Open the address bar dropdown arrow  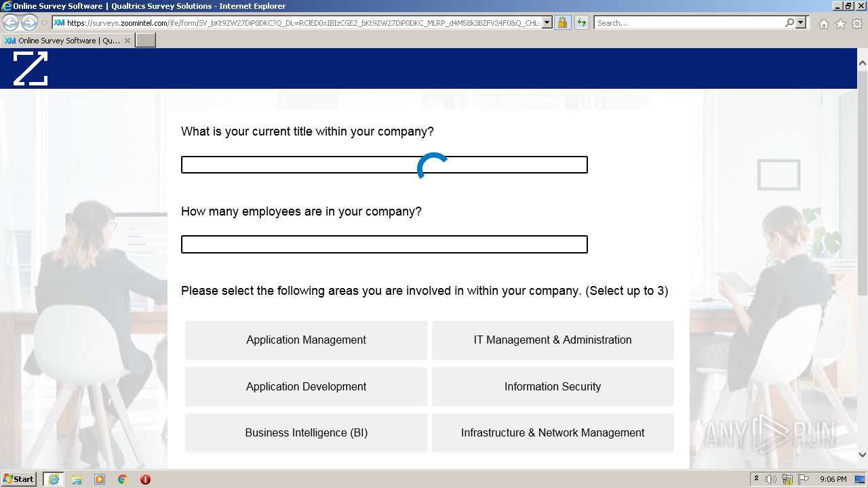point(547,22)
